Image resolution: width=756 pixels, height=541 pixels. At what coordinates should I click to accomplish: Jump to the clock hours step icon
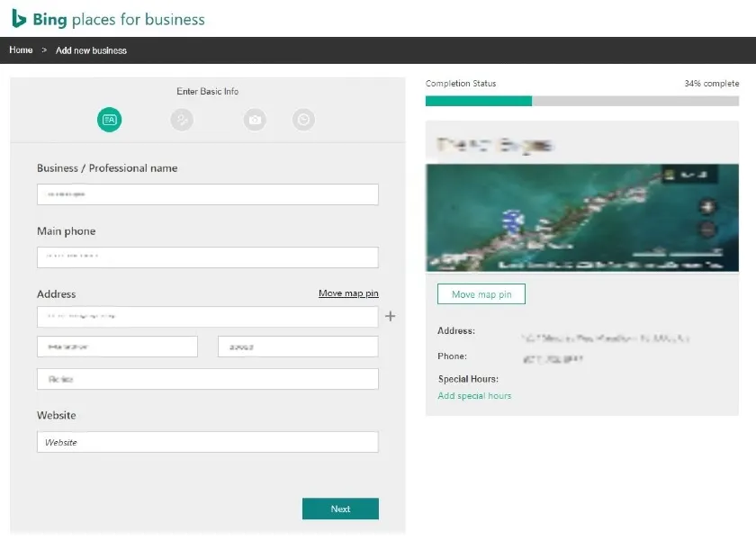tap(303, 120)
